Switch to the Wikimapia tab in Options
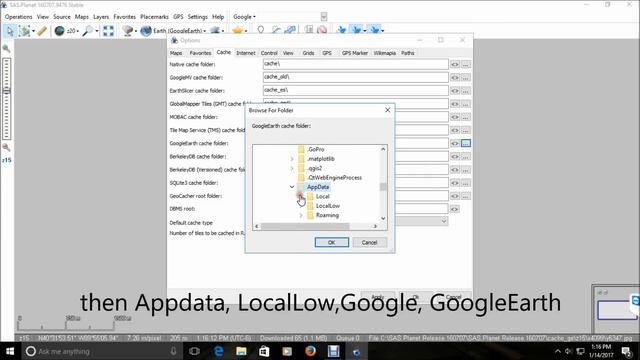Image resolution: width=640 pixels, height=360 pixels. [384, 53]
